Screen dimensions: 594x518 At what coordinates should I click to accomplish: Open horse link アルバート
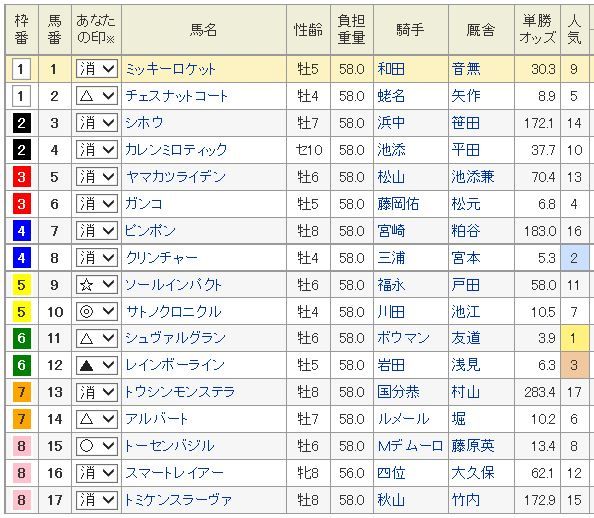[x=156, y=419]
